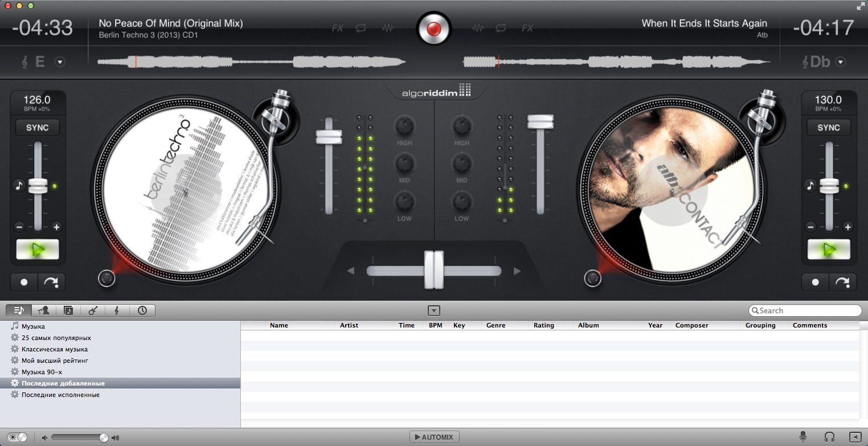Open the loop controls for the right deck
868x446 pixels.
tap(501, 27)
